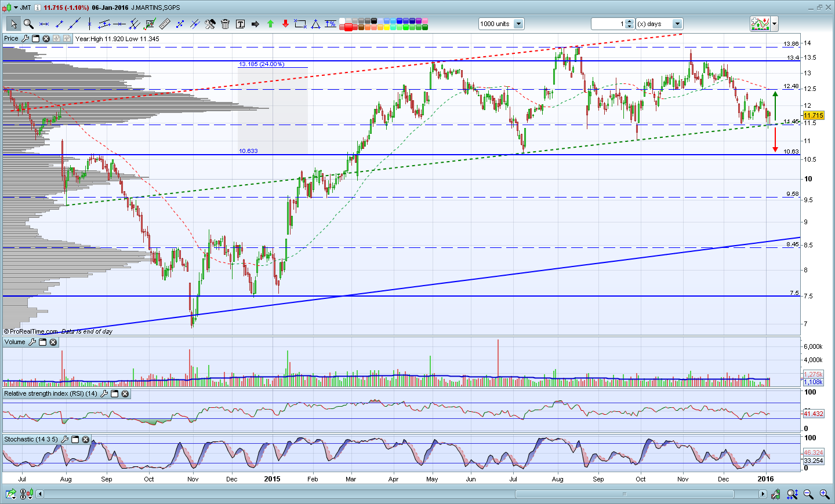The height and width of the screenshot is (504, 835).
Task: Select the Fibonacci retracement chart tool
Action: click(150, 24)
